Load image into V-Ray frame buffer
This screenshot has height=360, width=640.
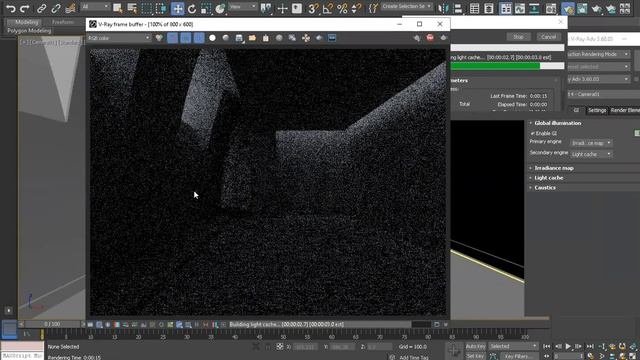click(x=252, y=38)
